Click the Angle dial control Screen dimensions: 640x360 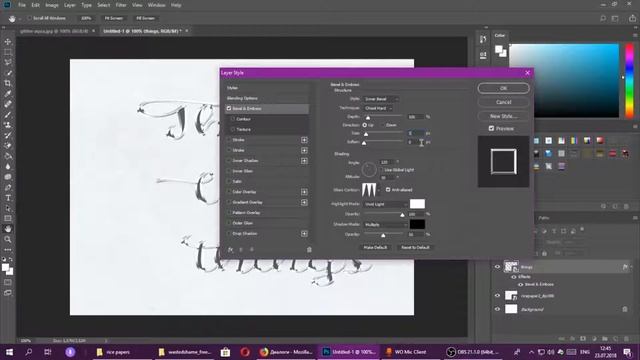pyautogui.click(x=369, y=169)
